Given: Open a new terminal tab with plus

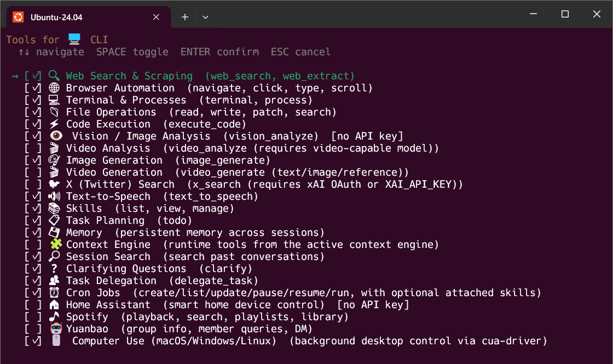Looking at the screenshot, I should tap(185, 17).
